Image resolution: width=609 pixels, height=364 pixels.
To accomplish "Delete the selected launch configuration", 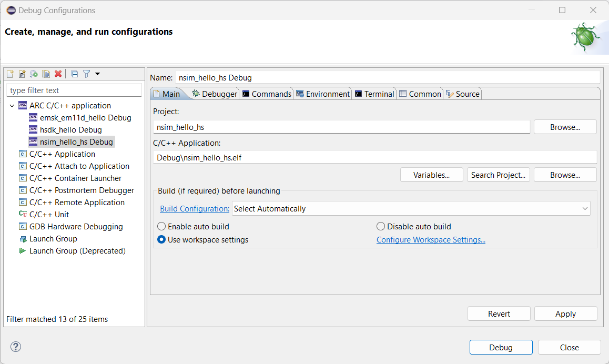I will [58, 74].
